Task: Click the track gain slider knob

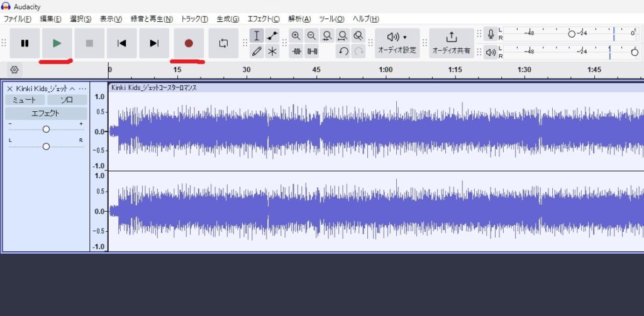Action: click(x=46, y=129)
